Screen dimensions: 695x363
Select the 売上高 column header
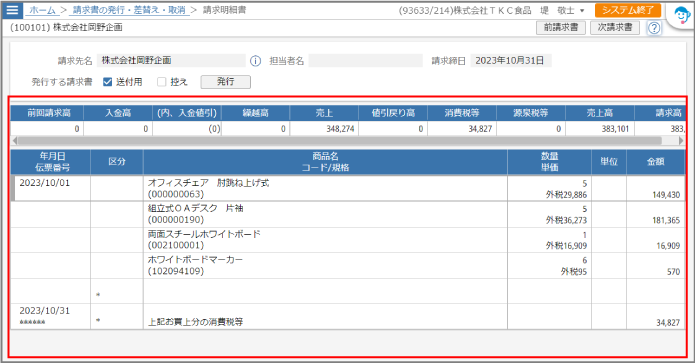coord(600,113)
